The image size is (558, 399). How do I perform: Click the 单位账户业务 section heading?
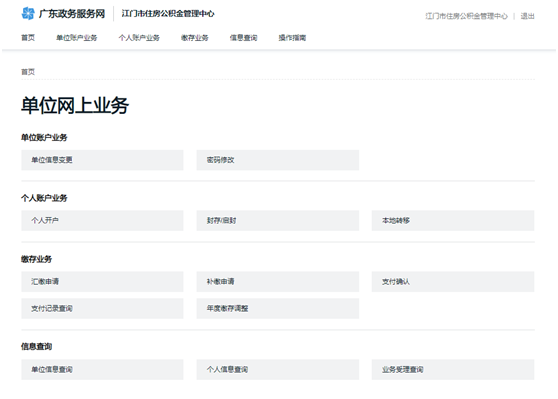(44, 137)
